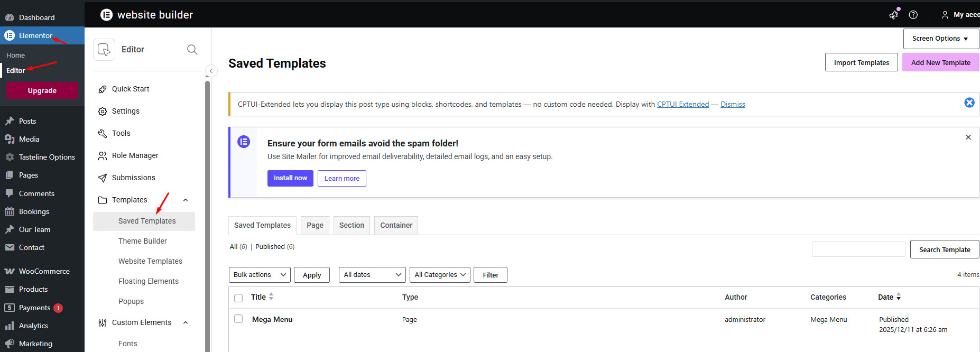Viewport: 980px width, 352px height.
Task: Expand the All Categories dropdown
Action: click(x=439, y=275)
